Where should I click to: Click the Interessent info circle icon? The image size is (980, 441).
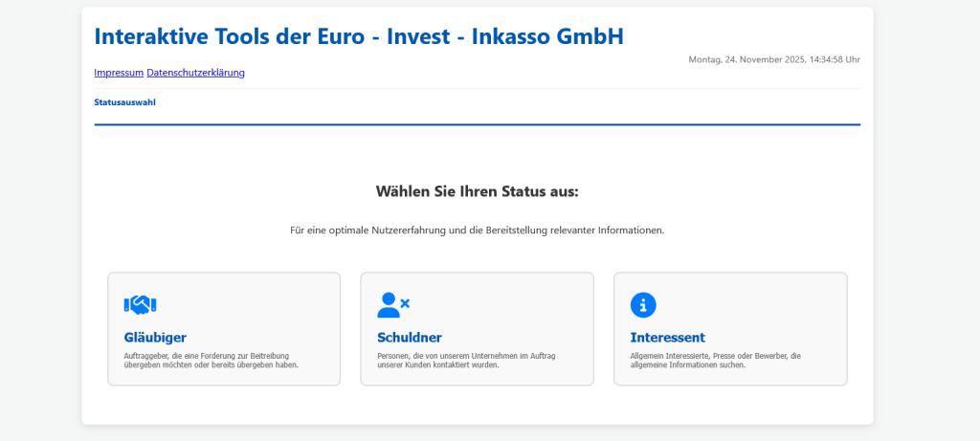click(643, 305)
